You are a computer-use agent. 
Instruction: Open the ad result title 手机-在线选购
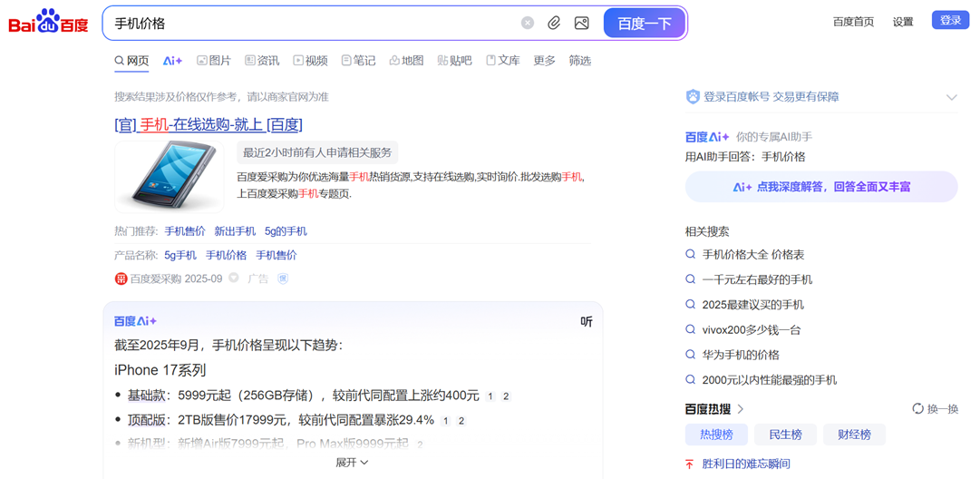[x=209, y=124]
